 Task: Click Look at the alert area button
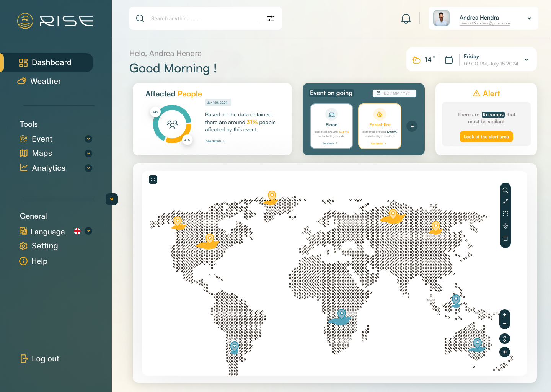click(x=486, y=137)
